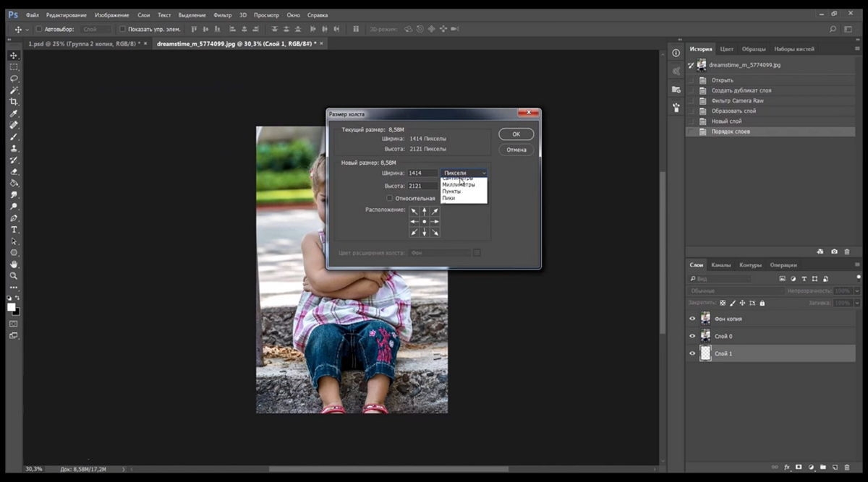Screen dimensions: 868x482
Task: Click the Слой 1 layer thumbnail
Action: click(x=705, y=353)
